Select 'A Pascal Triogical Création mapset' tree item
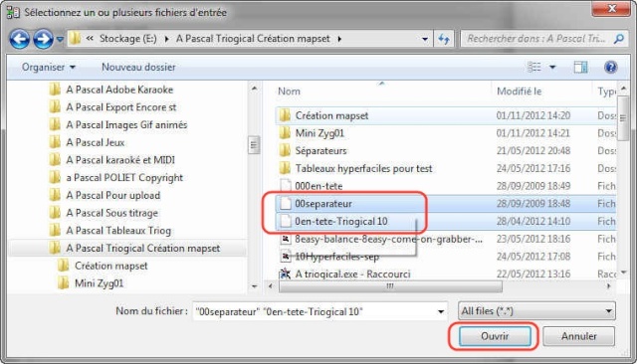The height and width of the screenshot is (364, 637). (143, 248)
